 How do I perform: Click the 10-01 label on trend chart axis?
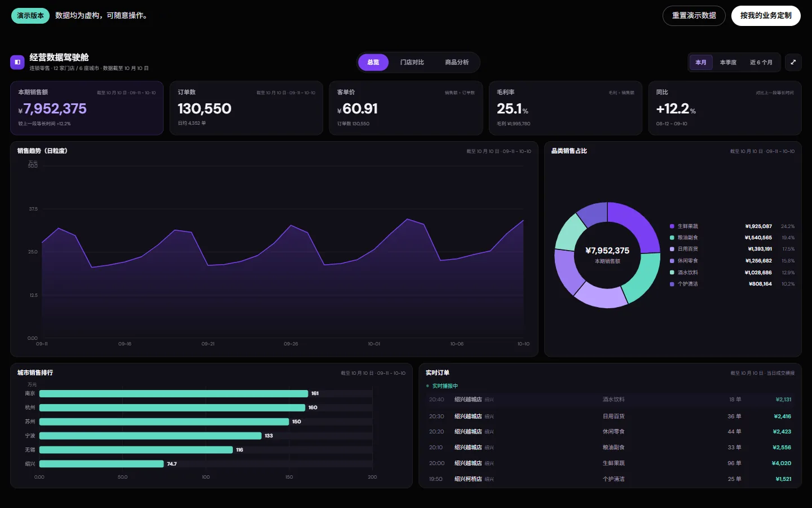(x=374, y=344)
